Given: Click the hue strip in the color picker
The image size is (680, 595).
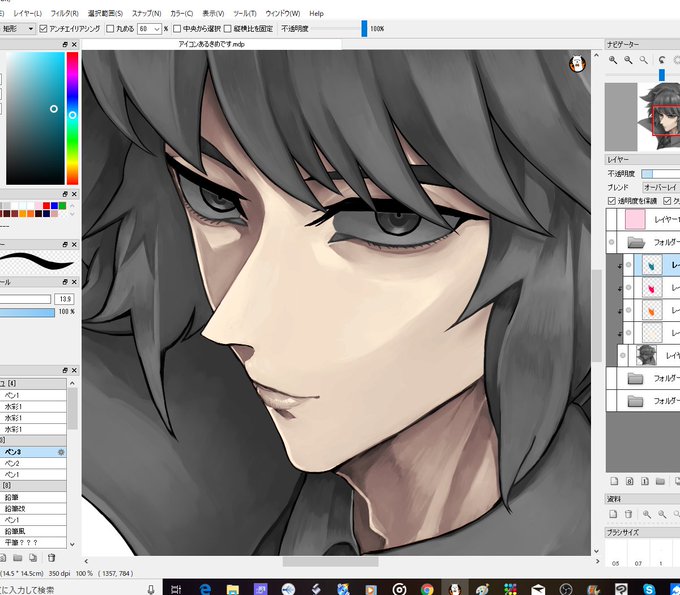Looking at the screenshot, I should [x=72, y=118].
